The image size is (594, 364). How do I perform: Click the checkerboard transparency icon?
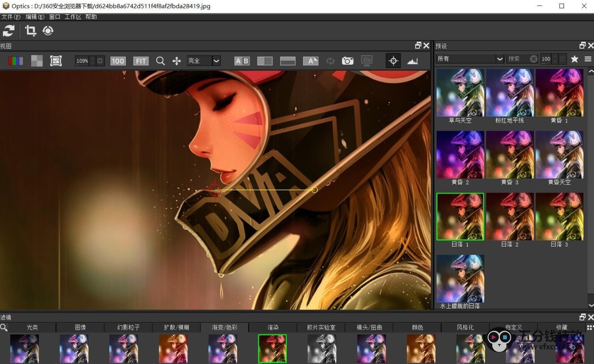click(37, 61)
